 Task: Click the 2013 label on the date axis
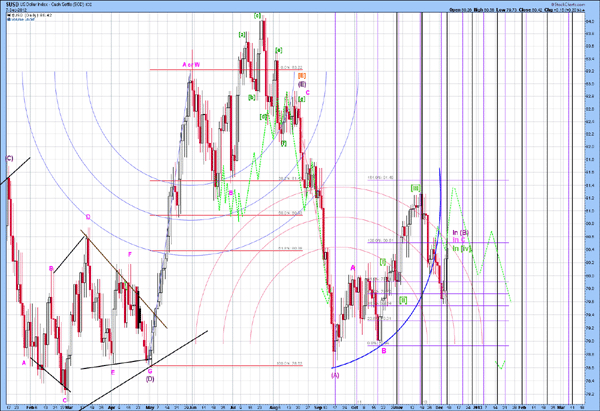(x=478, y=407)
